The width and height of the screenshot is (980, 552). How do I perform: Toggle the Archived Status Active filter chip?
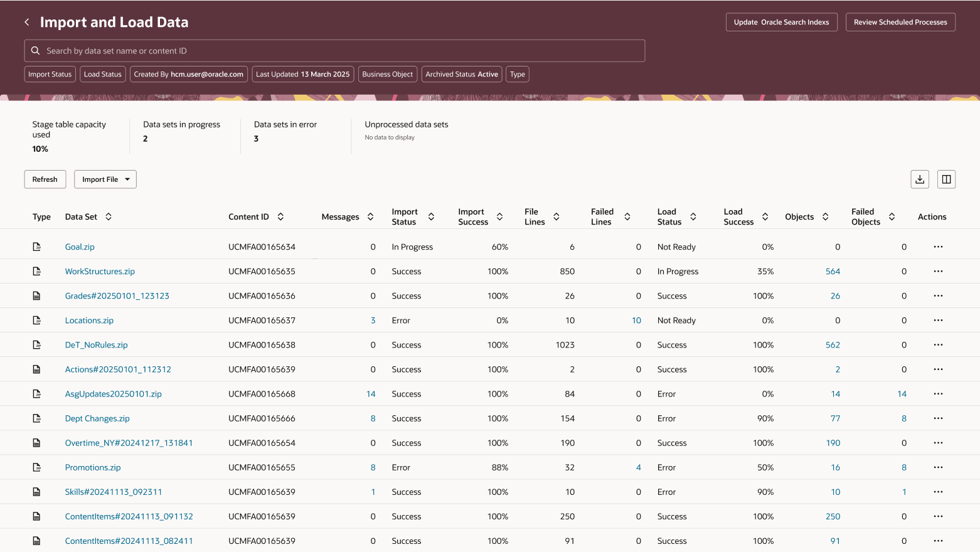tap(462, 74)
